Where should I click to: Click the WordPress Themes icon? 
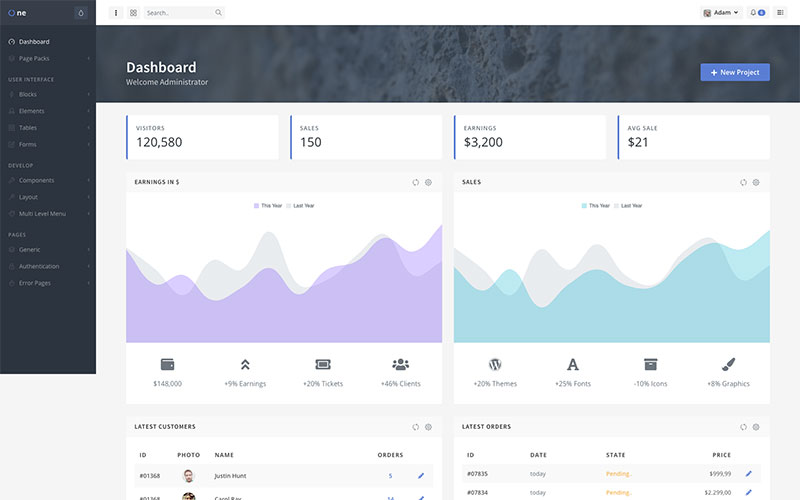tap(495, 364)
